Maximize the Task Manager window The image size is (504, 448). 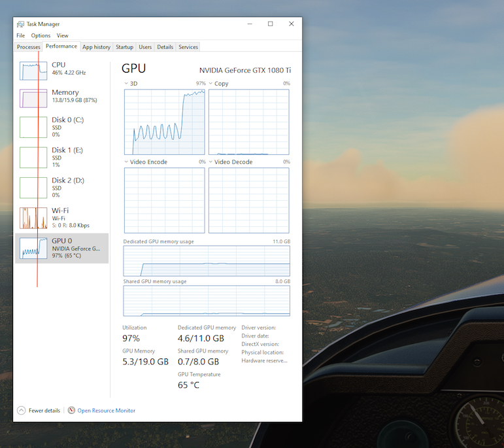pyautogui.click(x=271, y=24)
